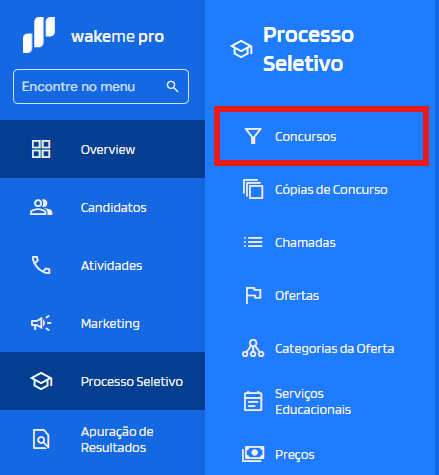Click the wakeme pro logo icon
Image resolution: width=439 pixels, height=475 pixels.
pyautogui.click(x=39, y=35)
